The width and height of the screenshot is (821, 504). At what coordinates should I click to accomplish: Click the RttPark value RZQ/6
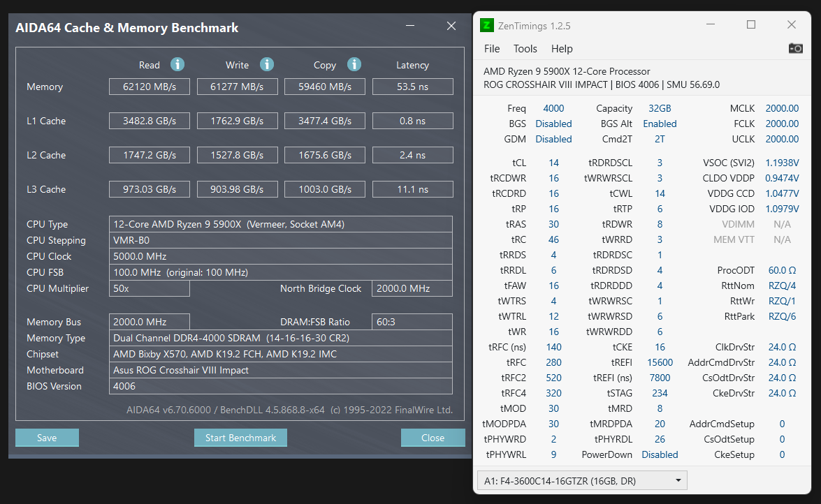tap(783, 316)
